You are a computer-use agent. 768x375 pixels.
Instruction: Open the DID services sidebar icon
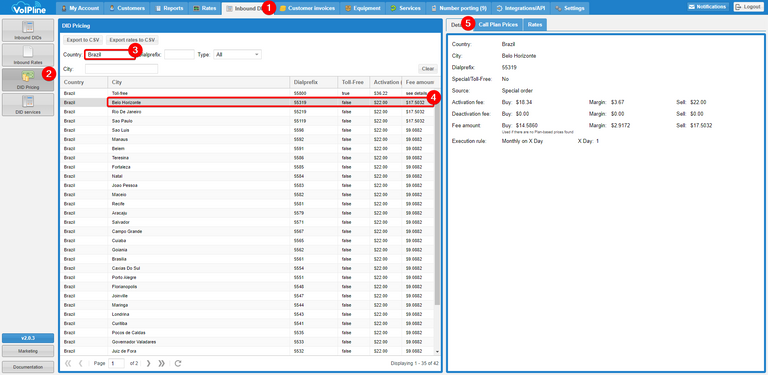click(28, 105)
